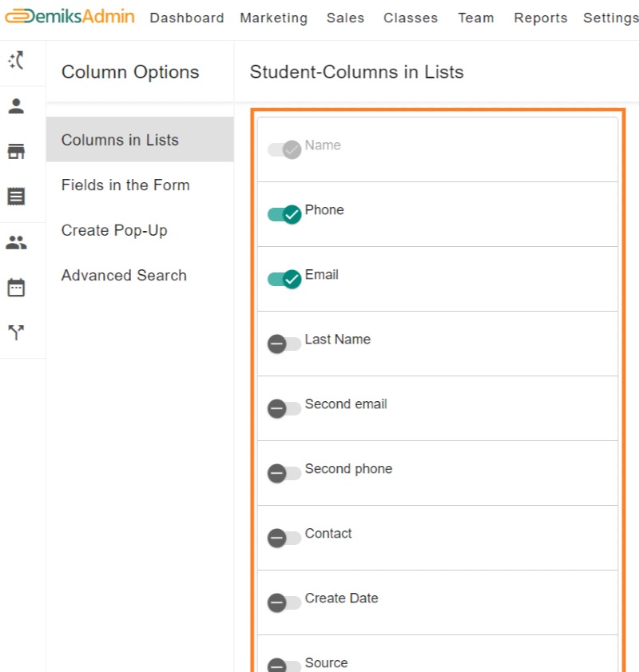The width and height of the screenshot is (639, 672).
Task: Open Advanced Search column options
Action: point(124,275)
